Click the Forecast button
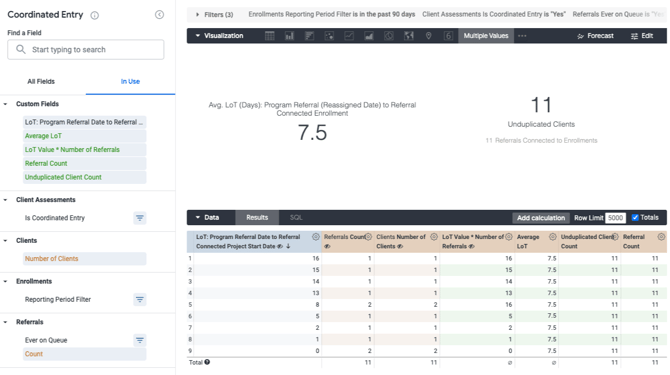Viewport: 670px width, 375px height. click(x=595, y=36)
